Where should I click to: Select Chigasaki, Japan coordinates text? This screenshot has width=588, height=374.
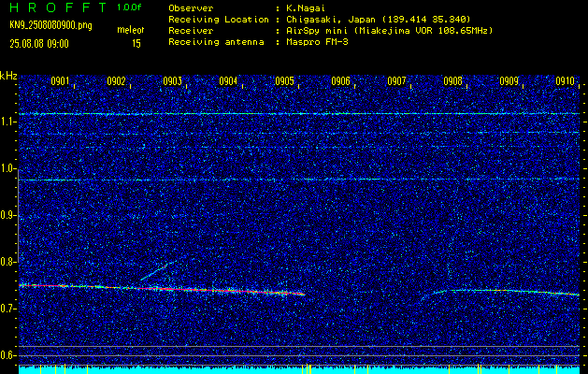pyautogui.click(x=379, y=20)
